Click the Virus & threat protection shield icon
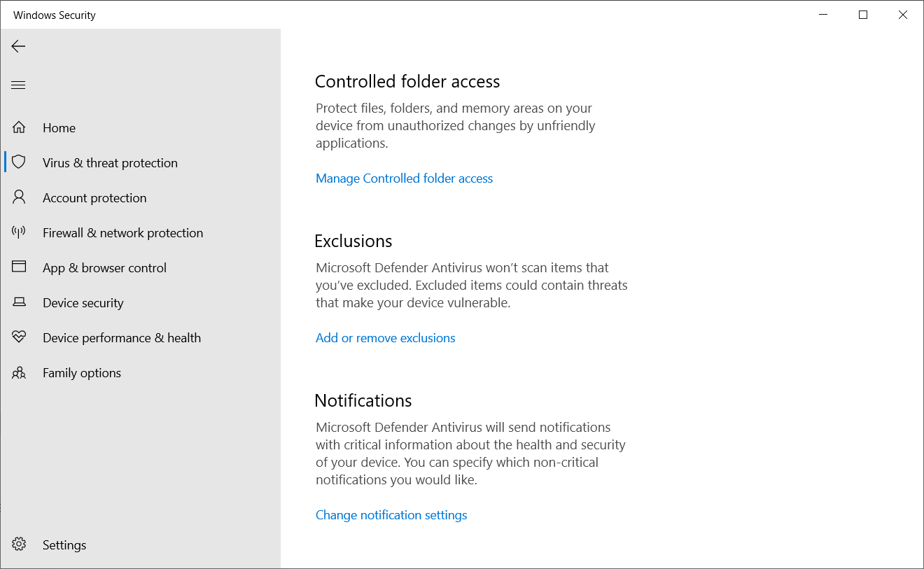 pos(19,162)
